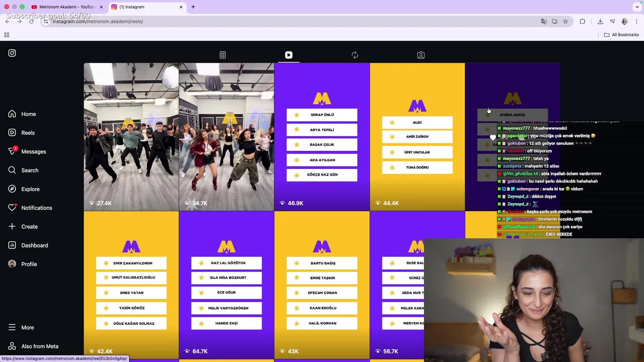The image size is (644, 362).
Task: Open the Naz Lal Gözütok reel
Action: pos(226,285)
